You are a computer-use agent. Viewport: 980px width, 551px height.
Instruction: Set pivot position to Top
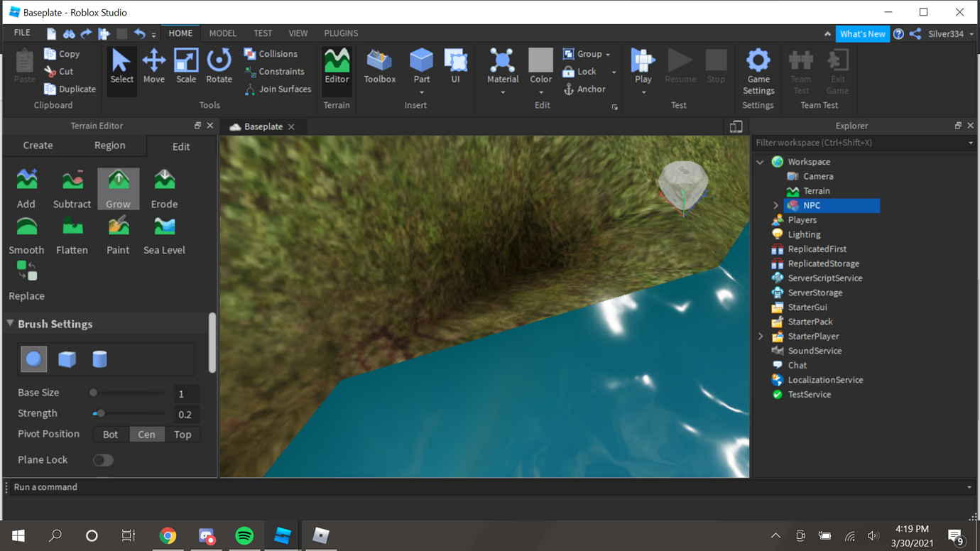pyautogui.click(x=183, y=435)
